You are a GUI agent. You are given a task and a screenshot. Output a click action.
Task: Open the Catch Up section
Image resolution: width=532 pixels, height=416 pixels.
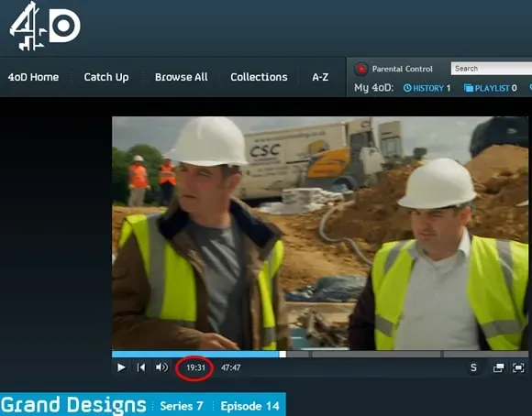(106, 77)
